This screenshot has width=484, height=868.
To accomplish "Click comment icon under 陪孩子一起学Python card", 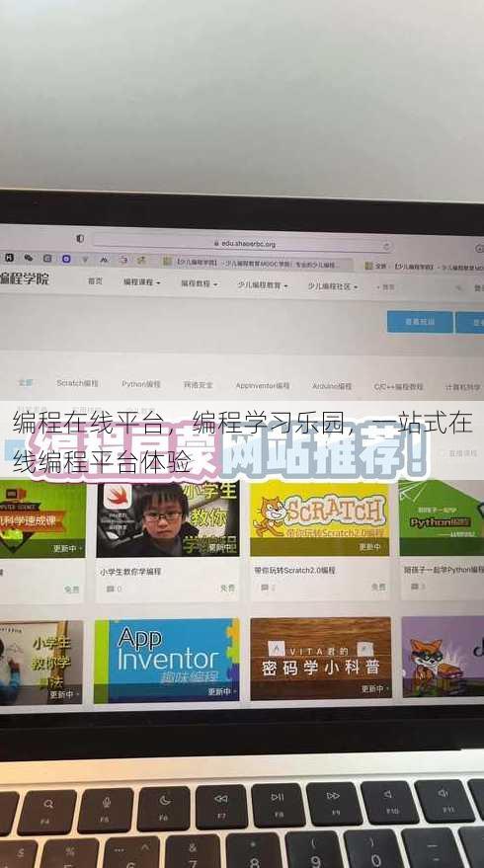I will click(415, 587).
